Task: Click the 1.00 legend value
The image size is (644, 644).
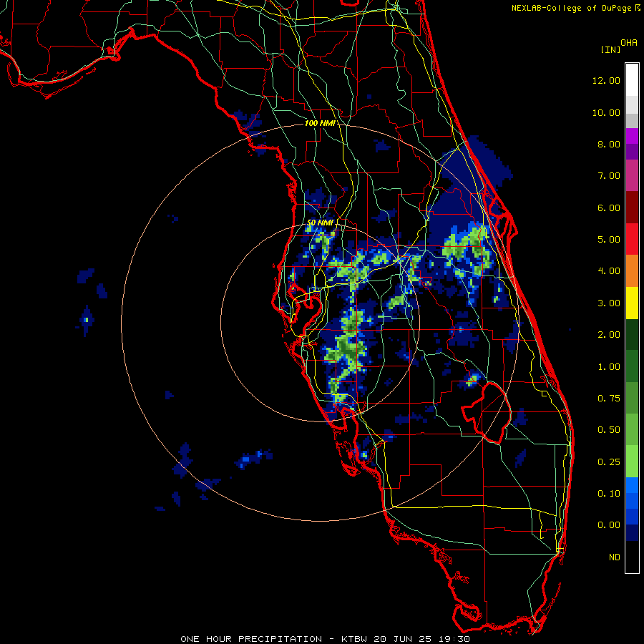Action: [x=608, y=367]
